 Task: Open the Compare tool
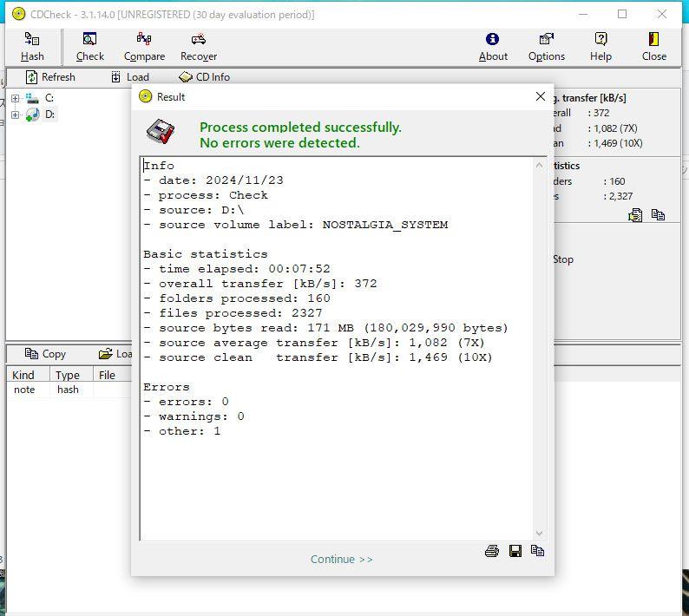tap(144, 47)
